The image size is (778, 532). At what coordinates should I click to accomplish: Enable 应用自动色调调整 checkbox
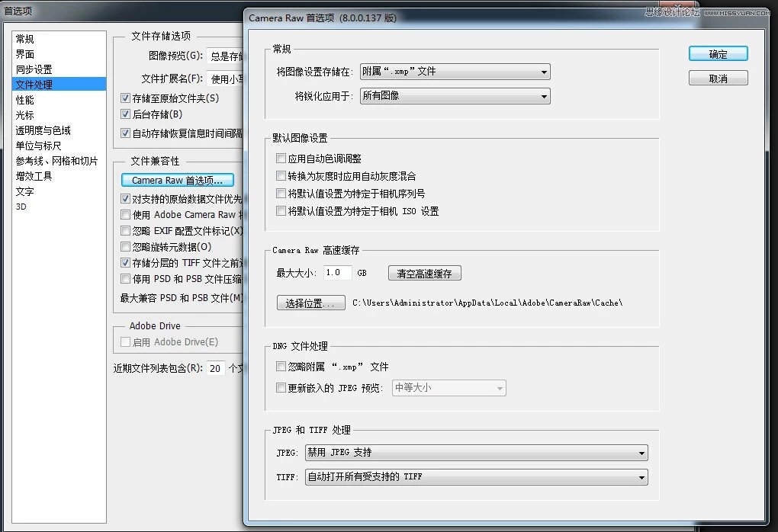coord(281,159)
